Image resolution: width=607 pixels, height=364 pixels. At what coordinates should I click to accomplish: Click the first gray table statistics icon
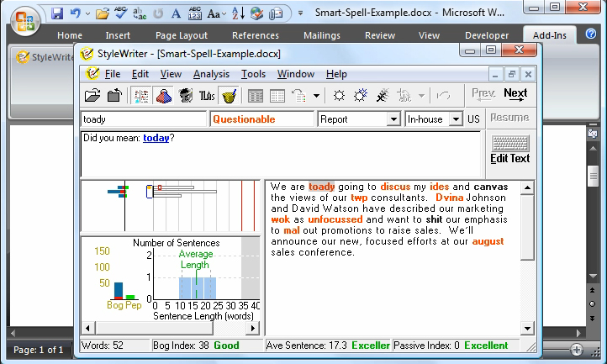256,96
